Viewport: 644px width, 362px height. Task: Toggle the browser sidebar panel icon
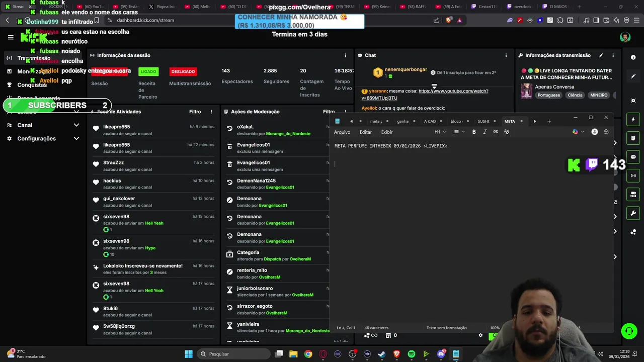596,20
